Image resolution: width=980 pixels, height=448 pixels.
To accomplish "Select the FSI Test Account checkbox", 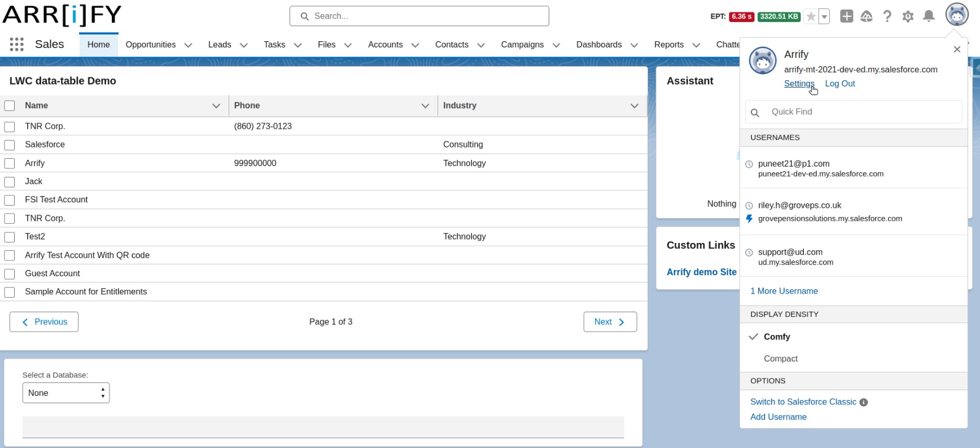I will pyautogui.click(x=10, y=200).
